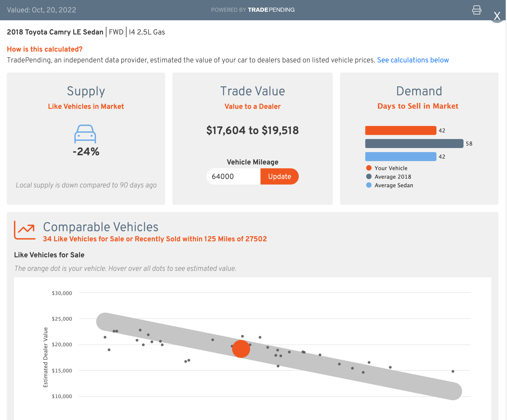Viewport: 507px width, 420px height.
Task: Expand the Supply Like Vehicles section
Action: (x=86, y=91)
